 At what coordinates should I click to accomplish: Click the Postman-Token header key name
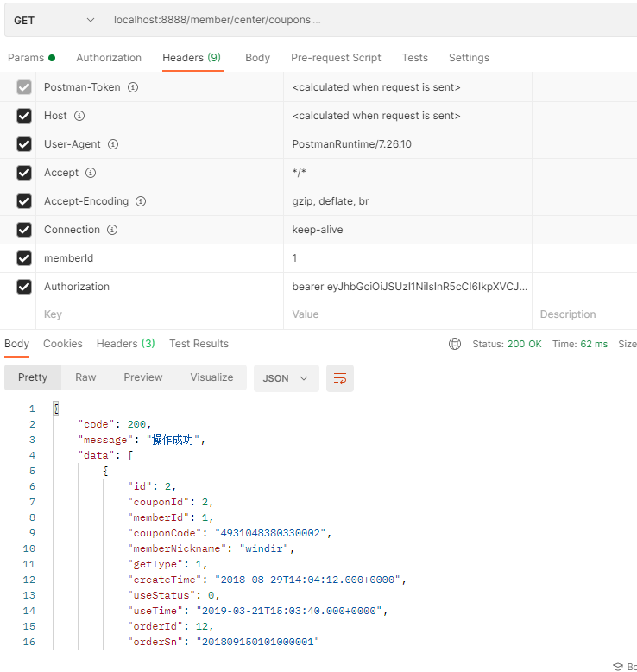click(x=82, y=87)
